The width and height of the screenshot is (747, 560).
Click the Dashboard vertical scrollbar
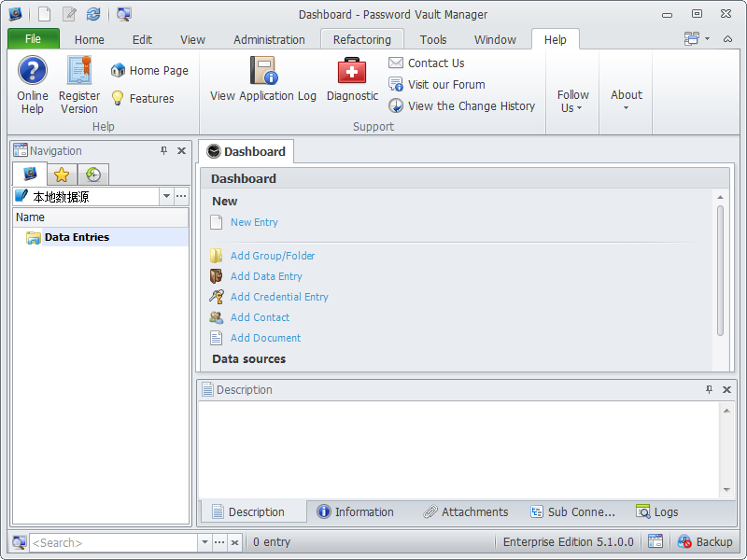coord(720,271)
